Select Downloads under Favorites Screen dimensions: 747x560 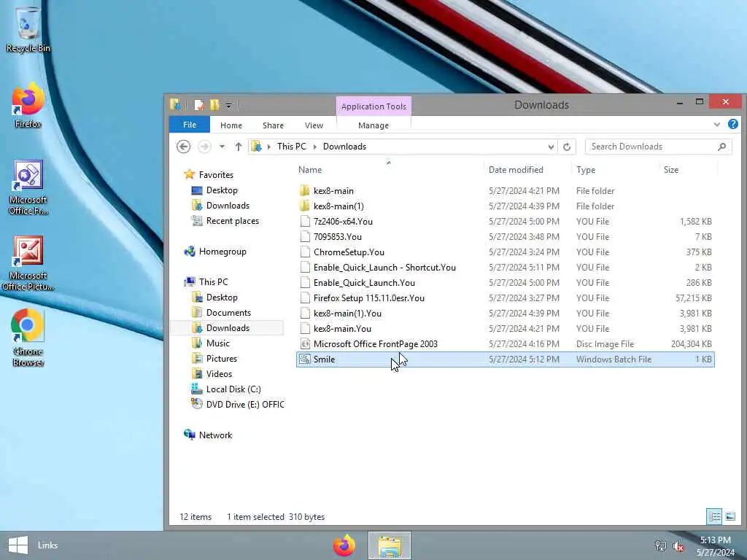point(228,205)
